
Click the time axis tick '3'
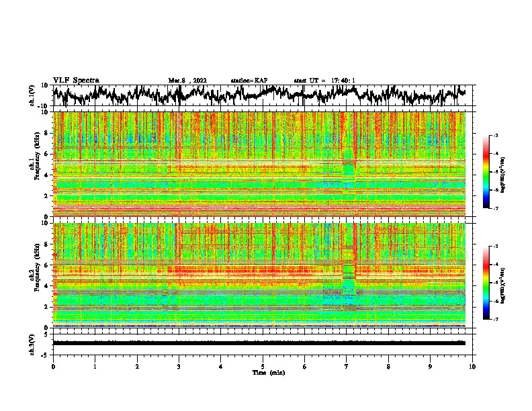[x=179, y=367]
